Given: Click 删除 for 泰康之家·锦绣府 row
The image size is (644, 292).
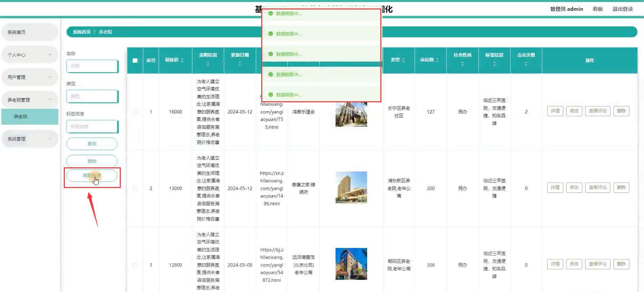Looking at the screenshot, I should (621, 188).
